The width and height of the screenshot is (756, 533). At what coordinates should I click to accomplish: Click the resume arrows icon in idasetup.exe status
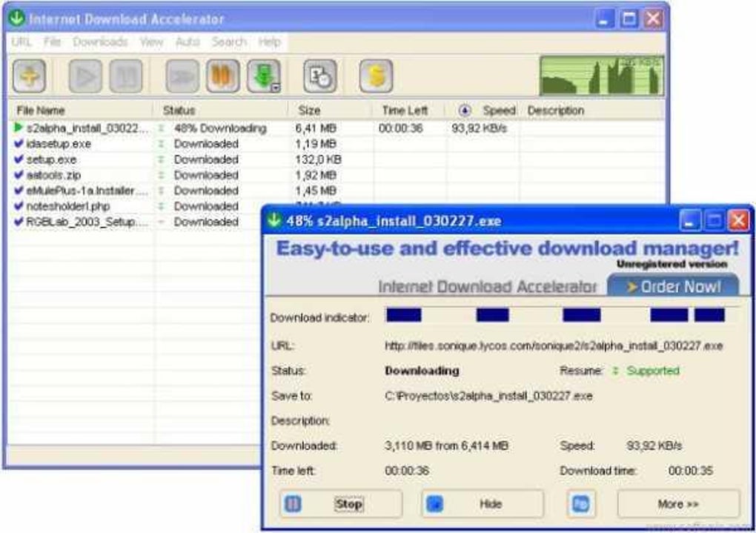click(162, 144)
